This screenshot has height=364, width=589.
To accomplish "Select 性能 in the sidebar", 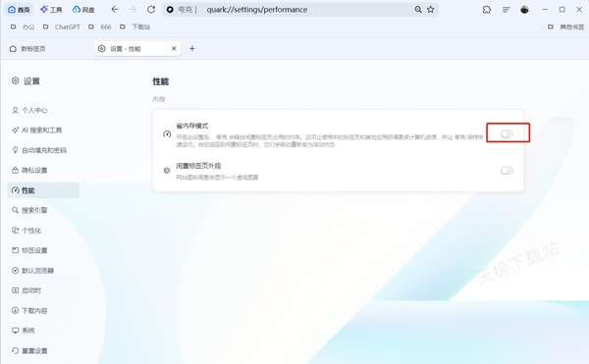I will point(43,190).
